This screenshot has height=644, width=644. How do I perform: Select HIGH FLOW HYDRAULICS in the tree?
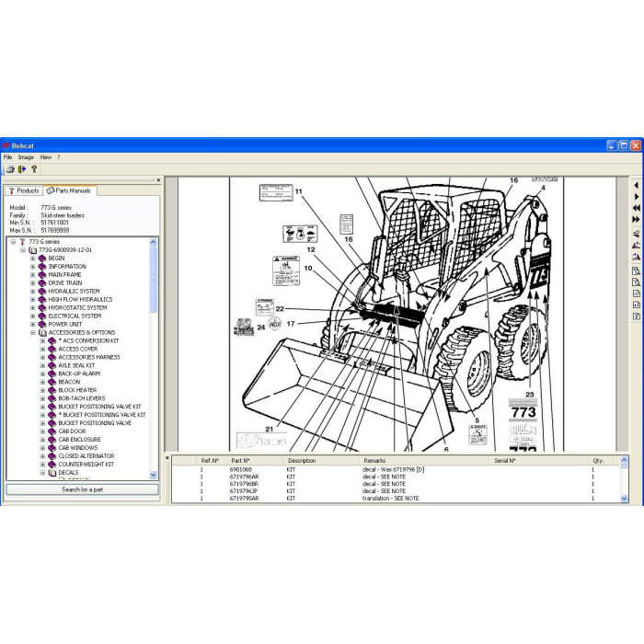[80, 299]
